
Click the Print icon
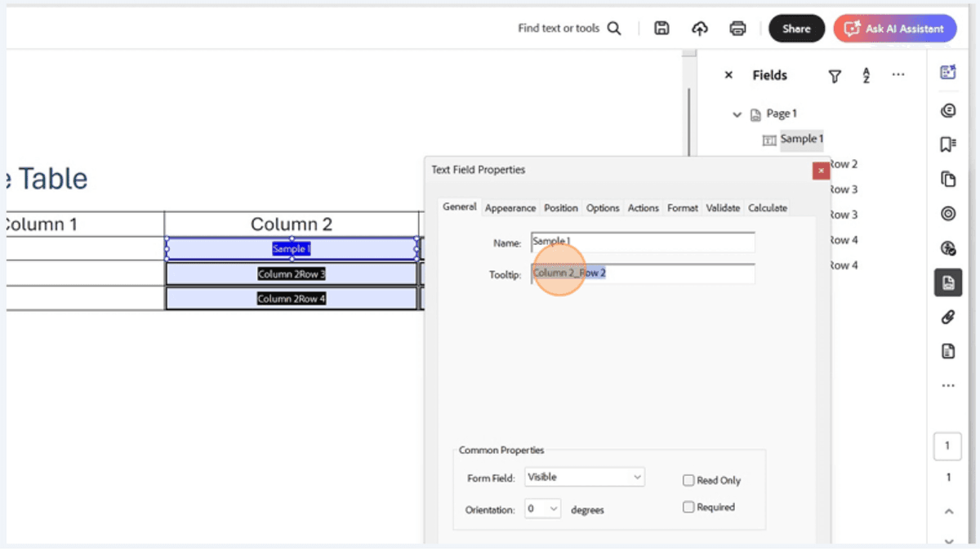[737, 28]
